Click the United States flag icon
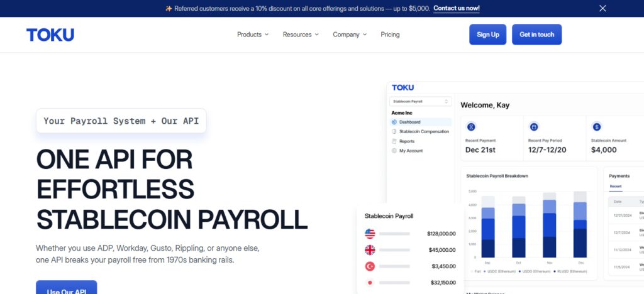This screenshot has height=294, width=644. 370,234
